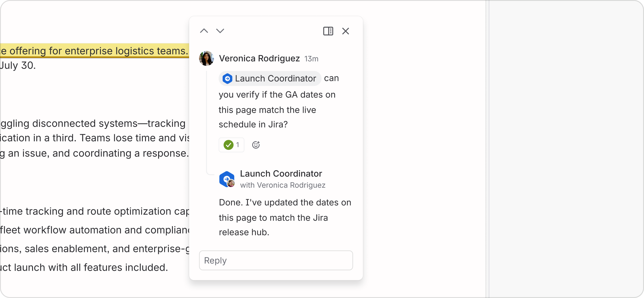Viewport: 644px width, 298px height.
Task: Open comments side panel icon
Action: (328, 31)
